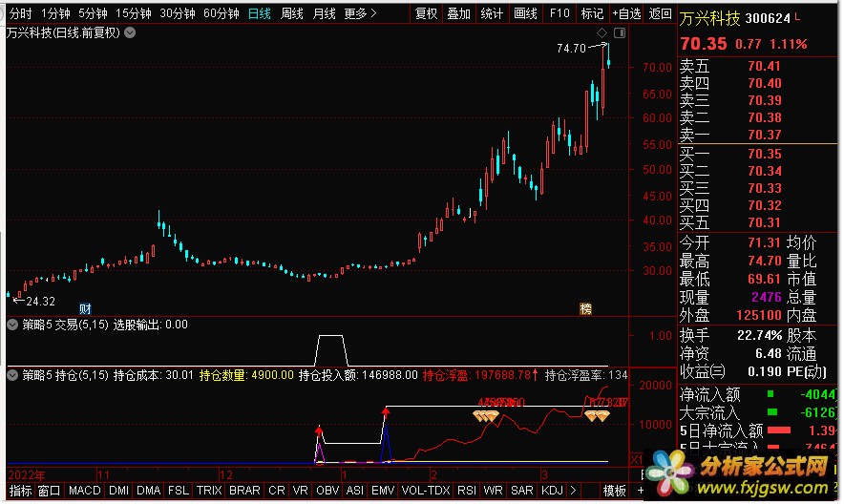
Task: Select the VR indicator
Action: (300, 491)
